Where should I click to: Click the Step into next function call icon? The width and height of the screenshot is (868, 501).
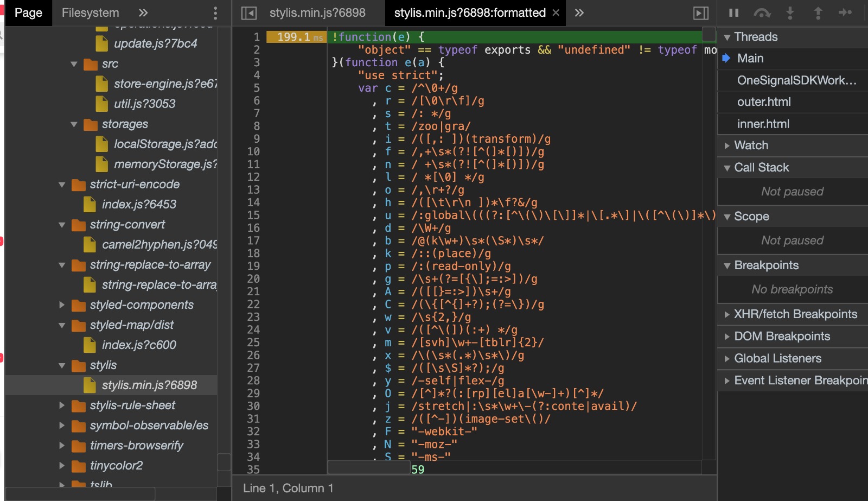(791, 13)
